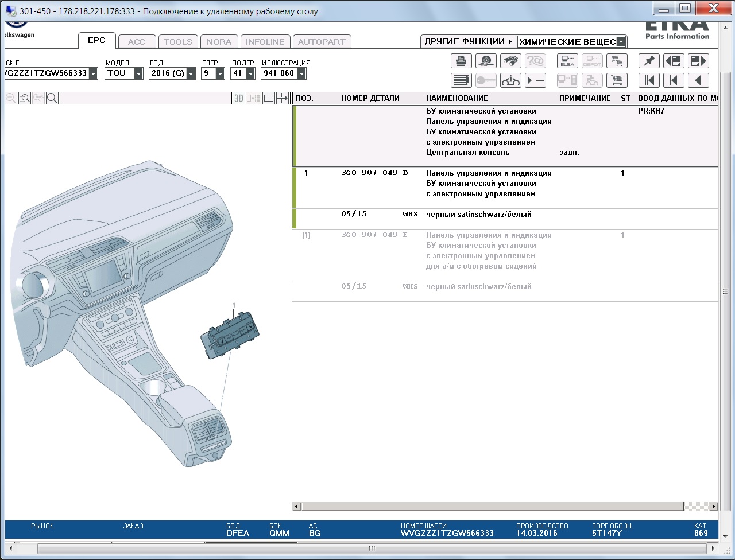
Task: Click the bottom remote desktop horizontal scrollbar thumb
Action: [372, 549]
